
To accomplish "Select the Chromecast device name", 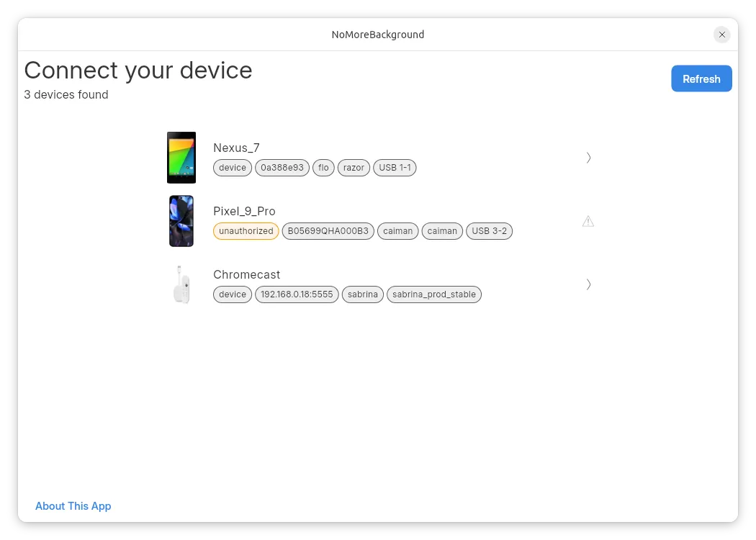I will pyautogui.click(x=246, y=274).
